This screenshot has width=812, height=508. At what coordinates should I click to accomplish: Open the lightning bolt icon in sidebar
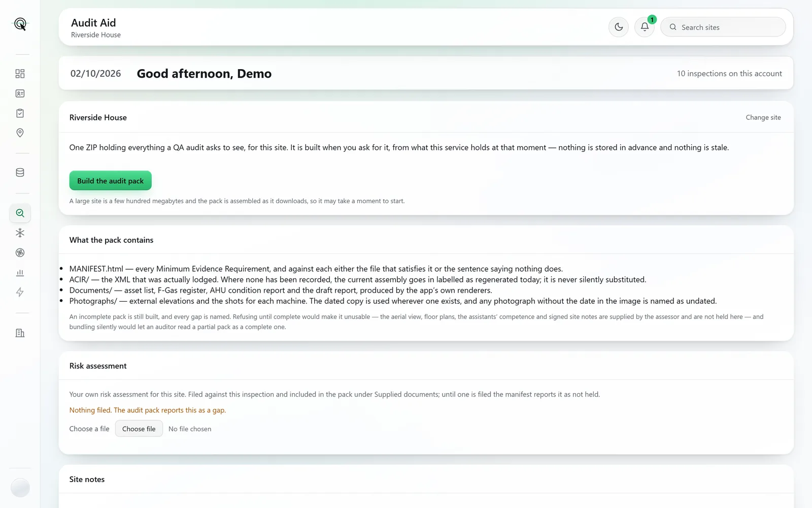pos(20,292)
